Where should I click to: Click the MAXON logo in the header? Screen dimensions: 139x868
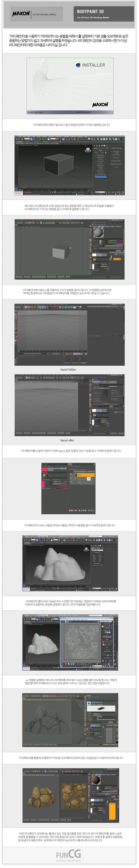[21, 14]
